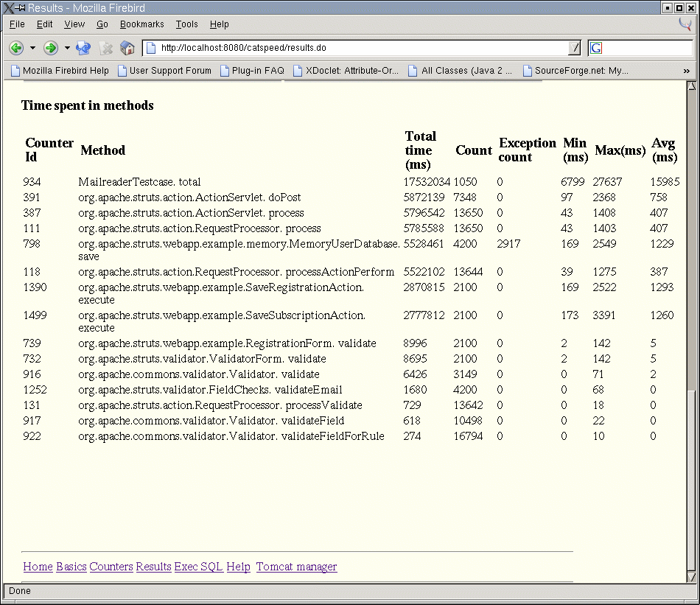Click the vertical scrollbar up arrow
700x605 pixels.
(691, 86)
